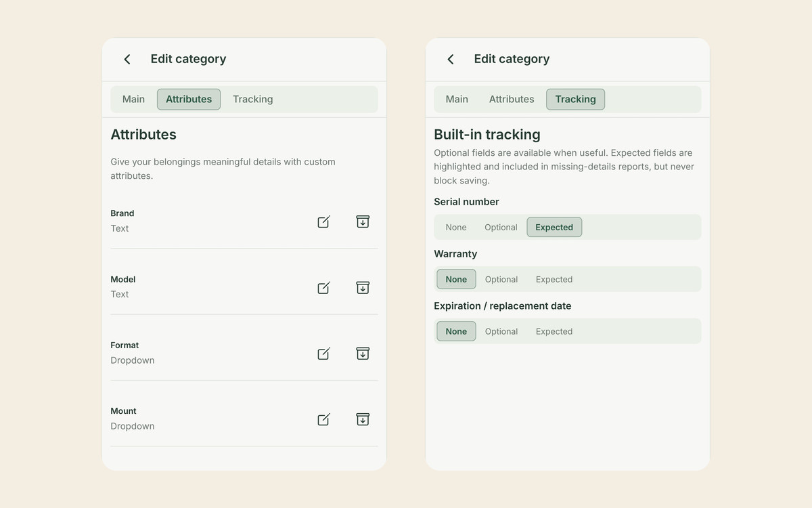
Task: Set Expiration date tracking to Optional
Action: [x=501, y=331]
